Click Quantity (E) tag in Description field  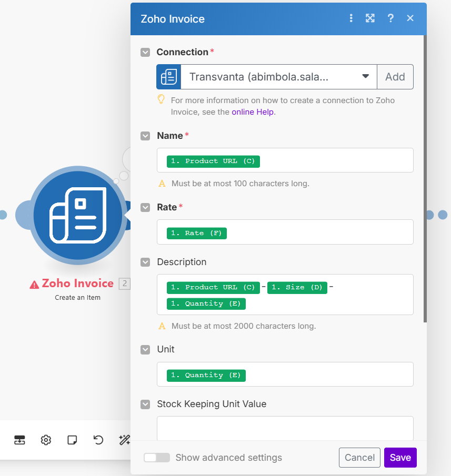click(206, 304)
